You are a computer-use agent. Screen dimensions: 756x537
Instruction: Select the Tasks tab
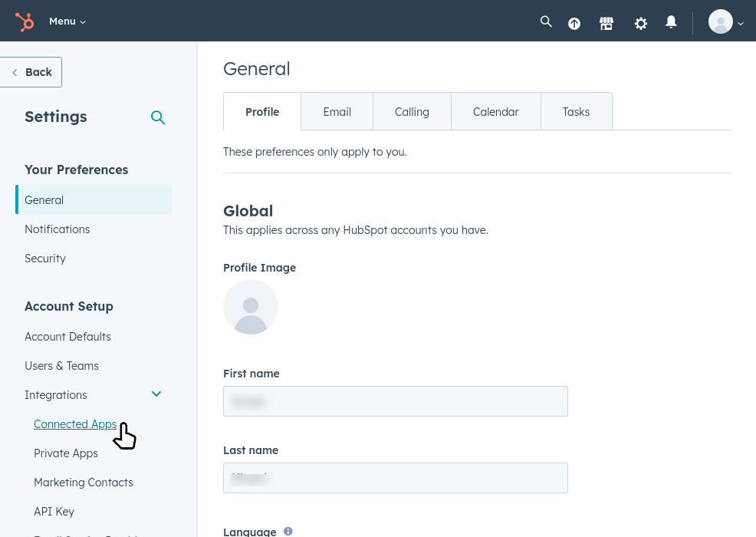tap(576, 112)
